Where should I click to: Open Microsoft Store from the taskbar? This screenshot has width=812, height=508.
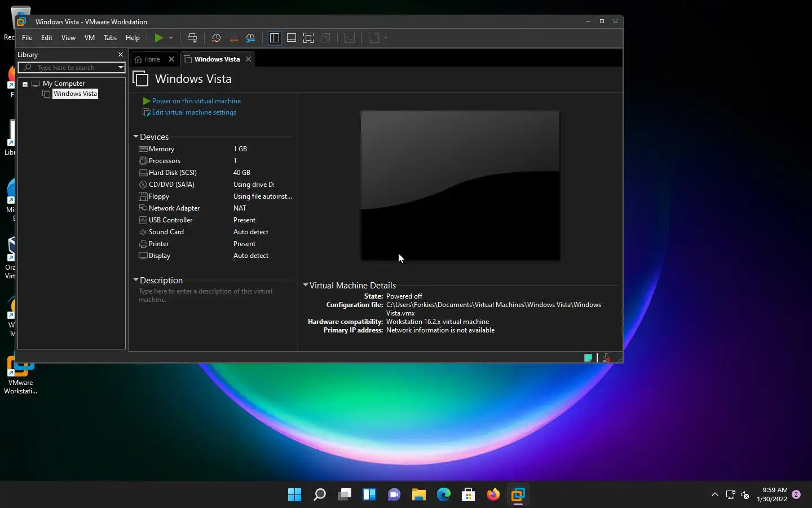point(469,495)
